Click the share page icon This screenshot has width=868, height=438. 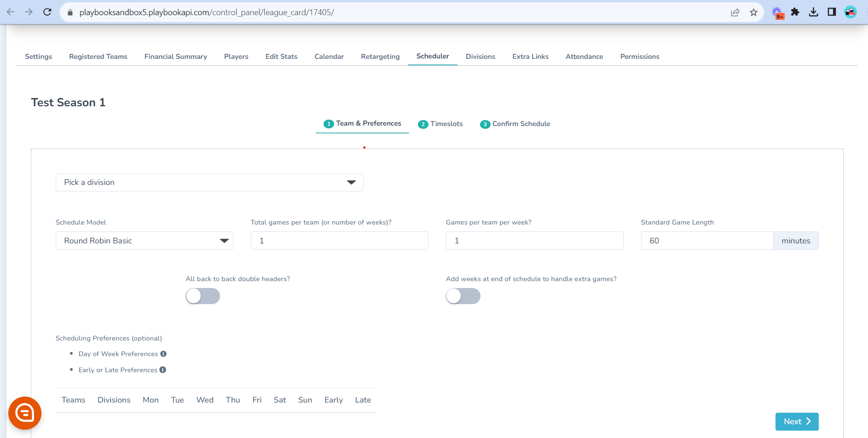pyautogui.click(x=735, y=12)
